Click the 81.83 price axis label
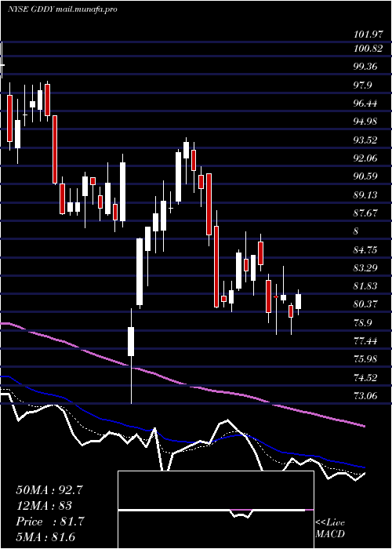 click(x=365, y=286)
